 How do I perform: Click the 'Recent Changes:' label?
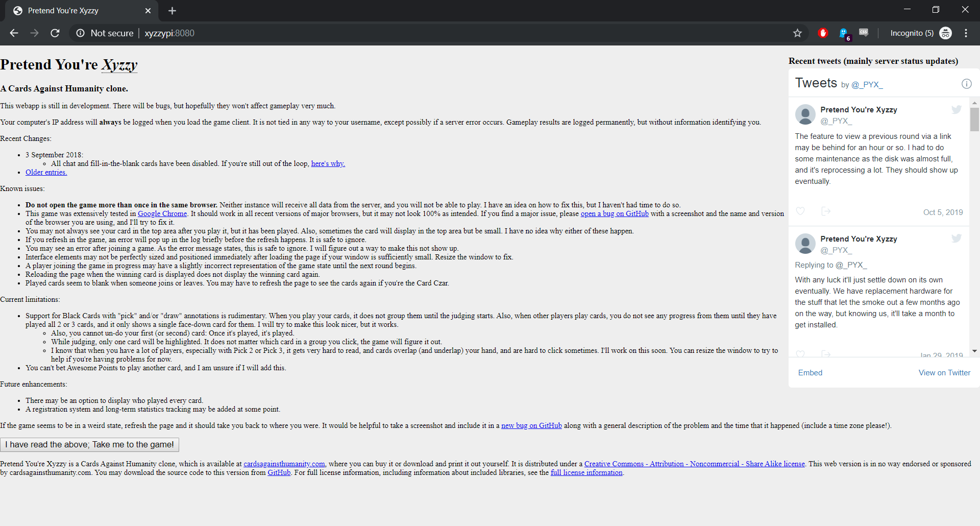[x=26, y=138]
